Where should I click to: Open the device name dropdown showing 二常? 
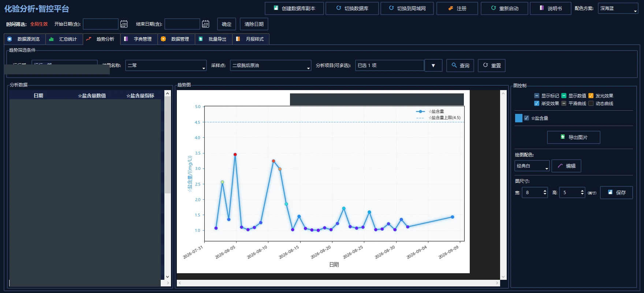166,65
